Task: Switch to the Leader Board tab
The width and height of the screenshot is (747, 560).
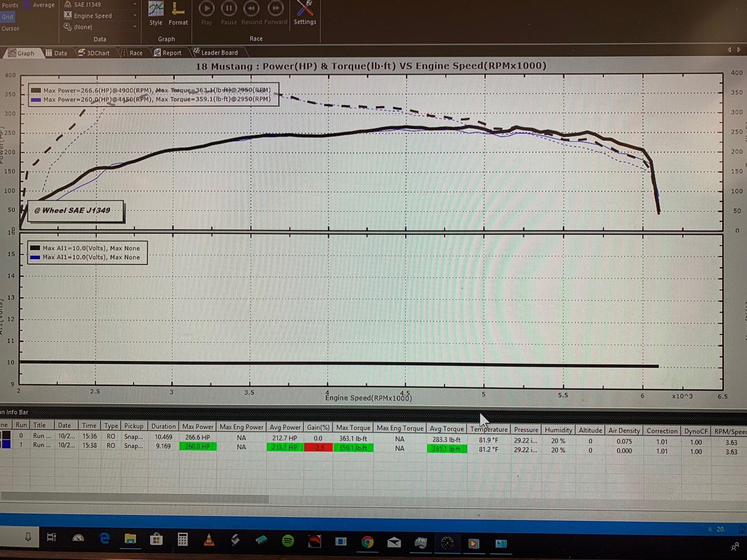Action: [215, 52]
